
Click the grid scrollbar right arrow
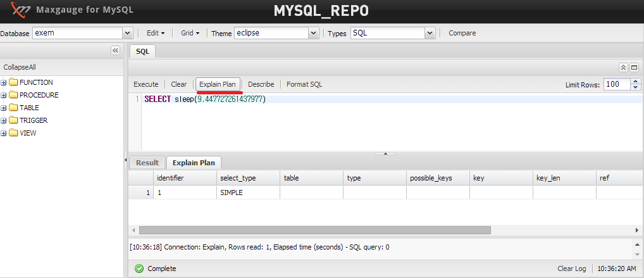pos(638,230)
